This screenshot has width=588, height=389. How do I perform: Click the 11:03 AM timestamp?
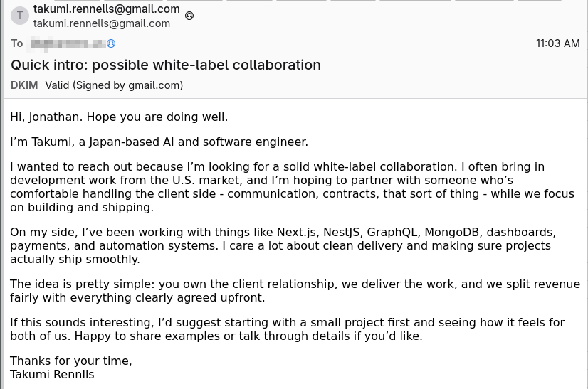point(557,43)
